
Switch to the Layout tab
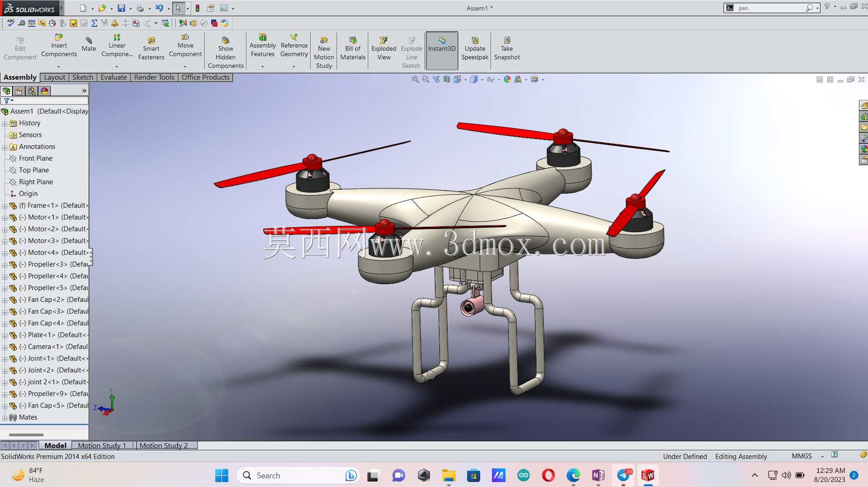click(54, 77)
